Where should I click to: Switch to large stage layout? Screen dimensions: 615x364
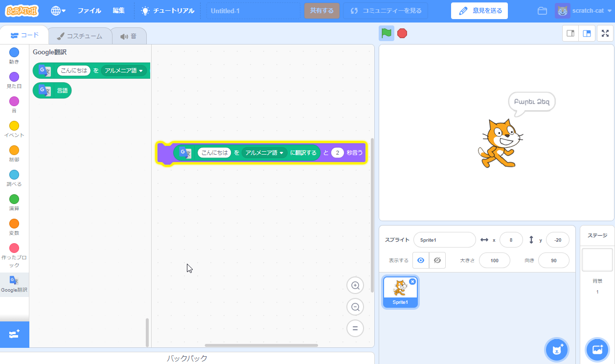coord(587,33)
